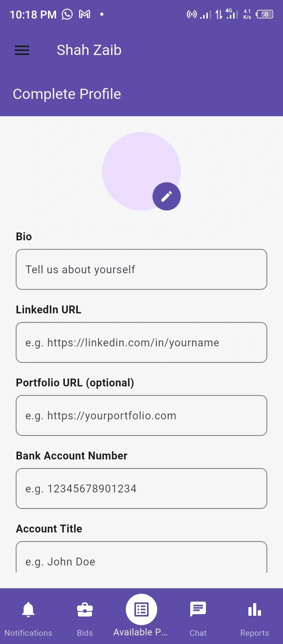Tap the Gmail notification icon

85,15
